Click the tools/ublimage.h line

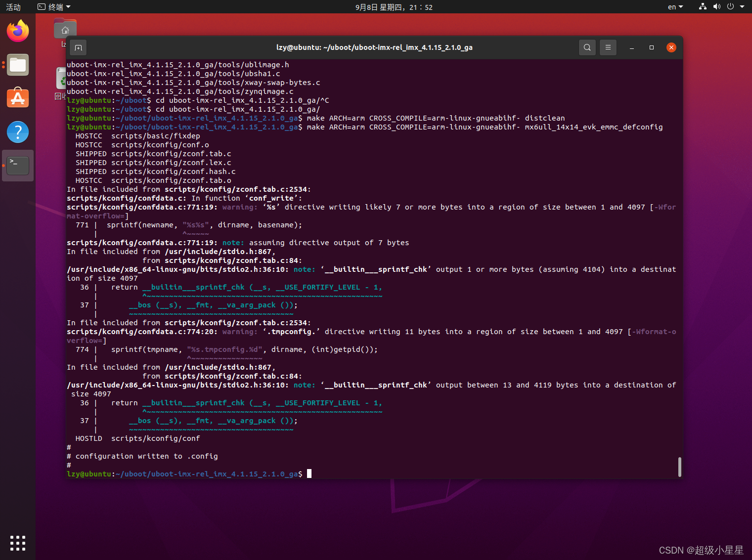[x=178, y=65]
